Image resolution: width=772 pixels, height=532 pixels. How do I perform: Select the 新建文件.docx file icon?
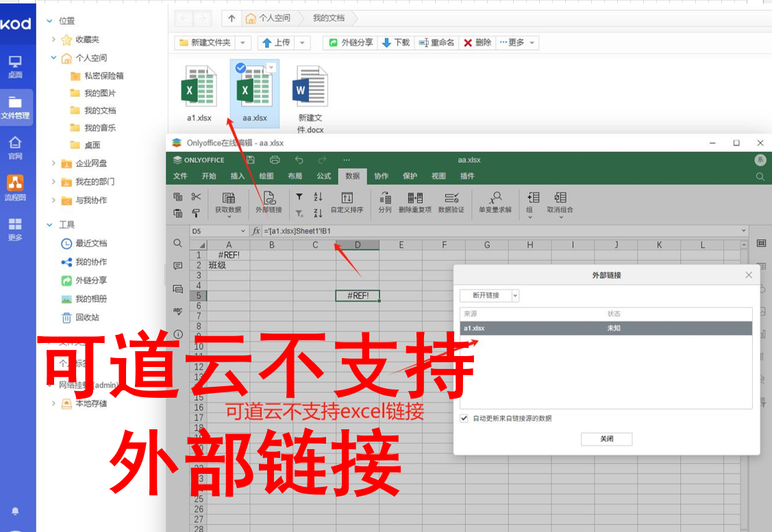(x=310, y=87)
